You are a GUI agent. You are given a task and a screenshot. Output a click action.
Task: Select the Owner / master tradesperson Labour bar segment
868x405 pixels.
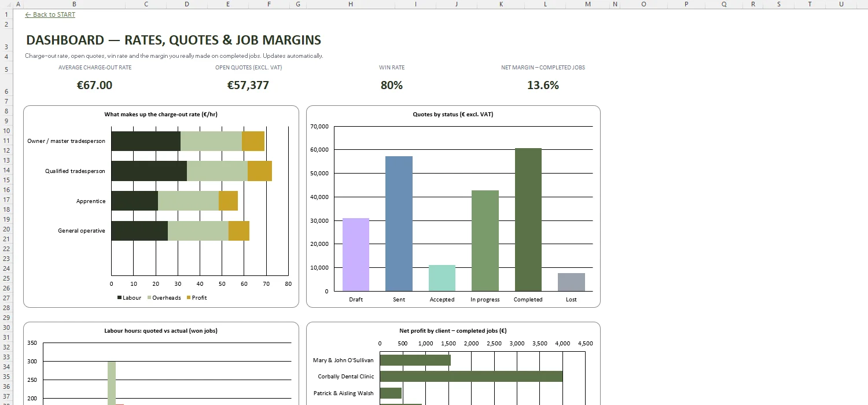[146, 141]
